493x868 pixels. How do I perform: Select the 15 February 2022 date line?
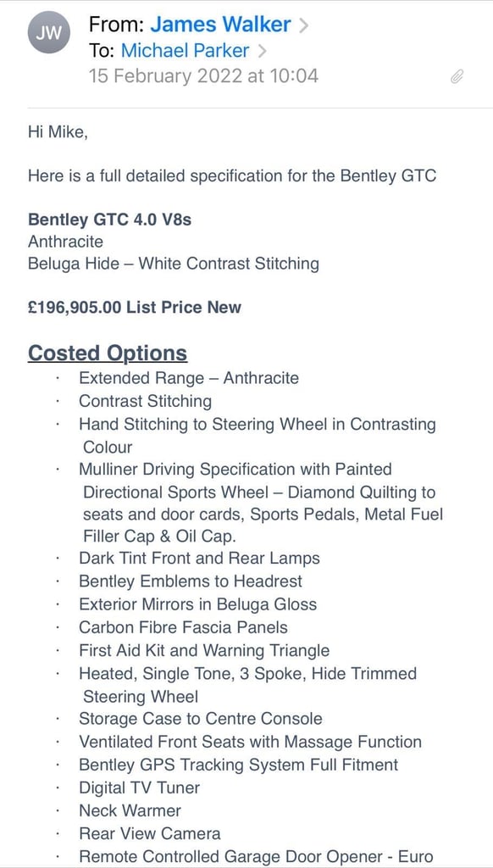203,75
